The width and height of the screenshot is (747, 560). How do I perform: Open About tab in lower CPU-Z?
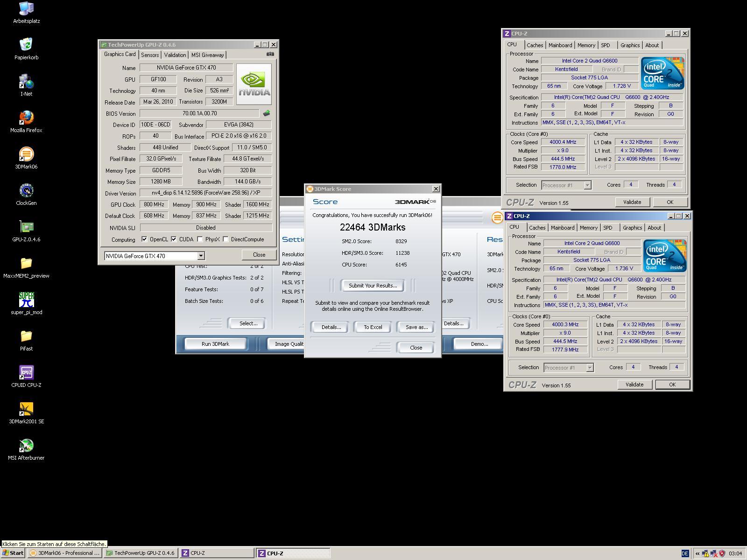654,228
